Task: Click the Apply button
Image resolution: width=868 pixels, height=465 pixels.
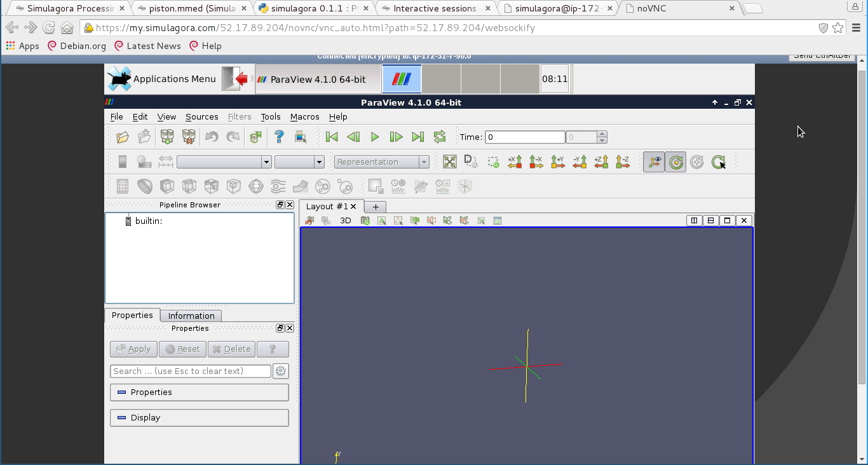Action: pyautogui.click(x=133, y=349)
